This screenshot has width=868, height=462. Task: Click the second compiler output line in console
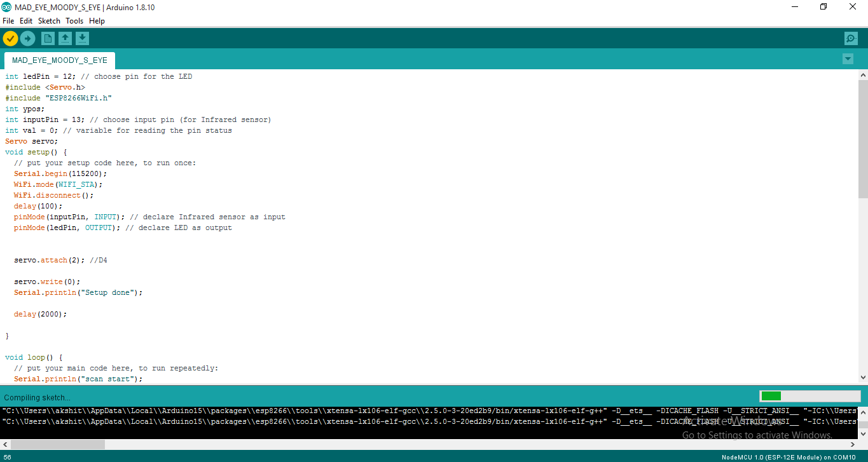click(429, 421)
